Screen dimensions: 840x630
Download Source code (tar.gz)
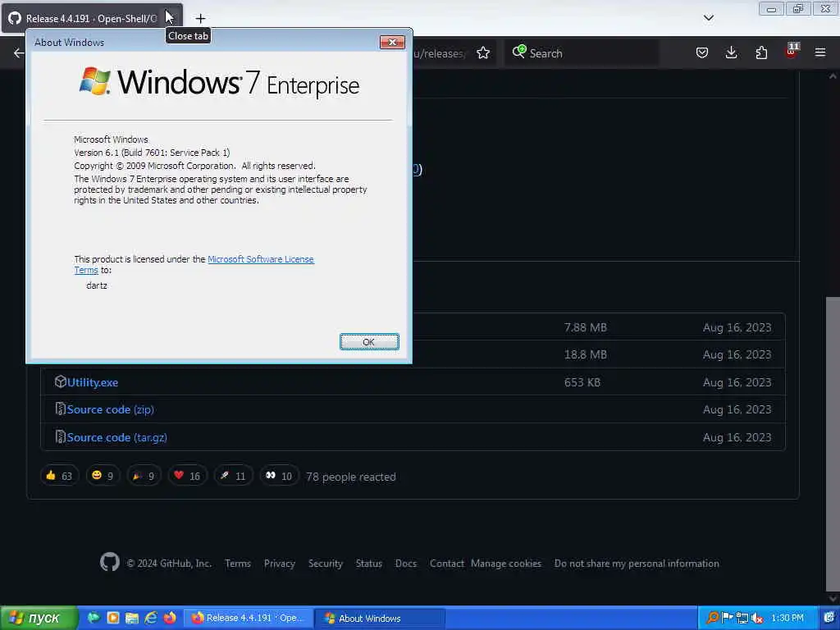pos(116,438)
